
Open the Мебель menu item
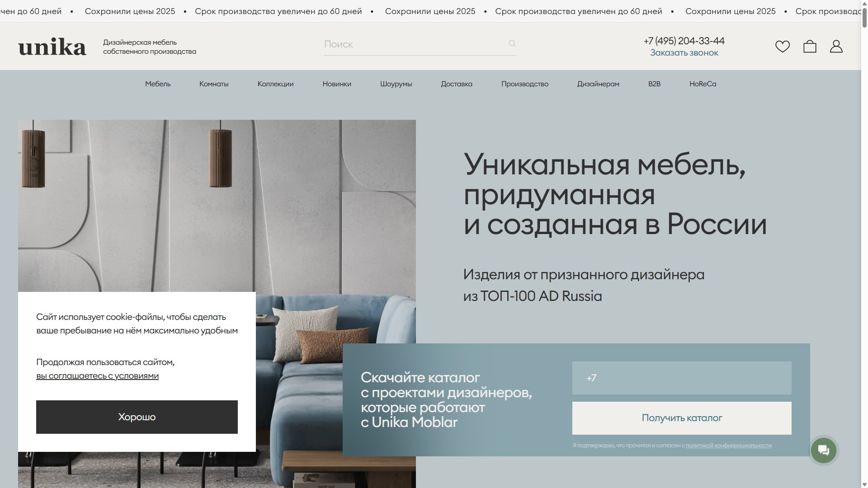pyautogui.click(x=158, y=84)
